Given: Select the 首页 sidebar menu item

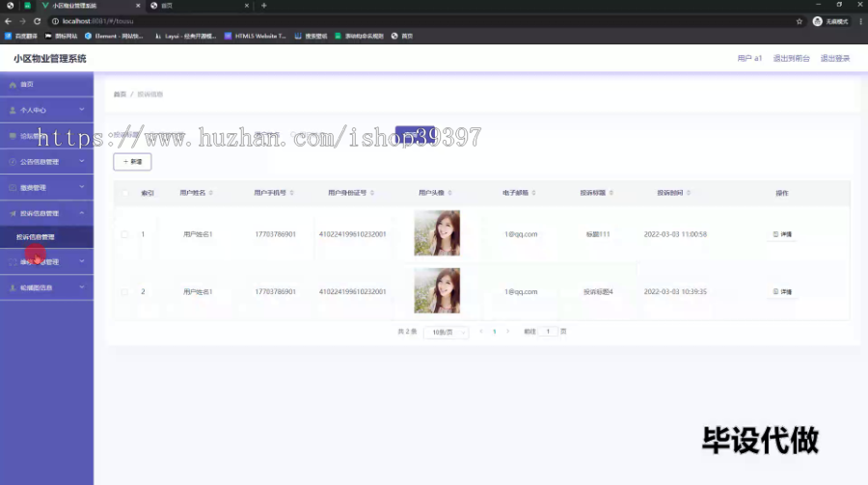Looking at the screenshot, I should 46,85.
